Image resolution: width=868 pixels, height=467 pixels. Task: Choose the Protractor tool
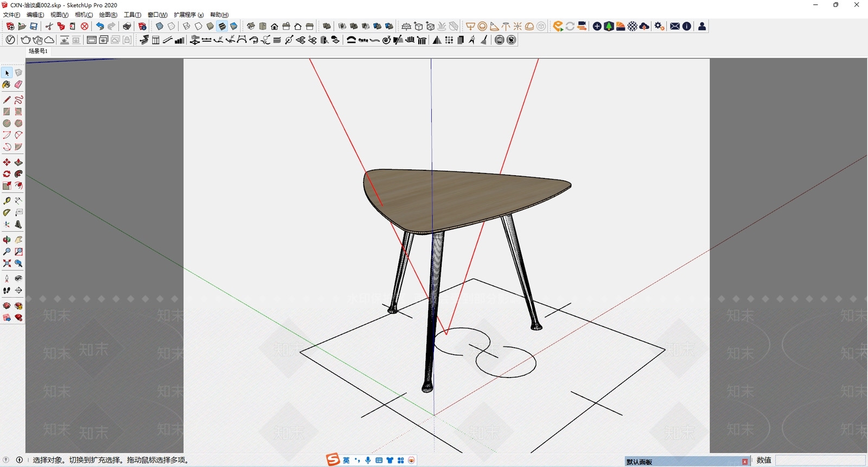click(7, 213)
